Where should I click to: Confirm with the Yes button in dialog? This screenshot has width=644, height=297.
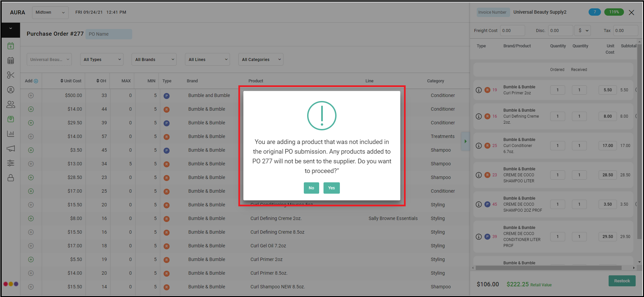[x=331, y=188]
